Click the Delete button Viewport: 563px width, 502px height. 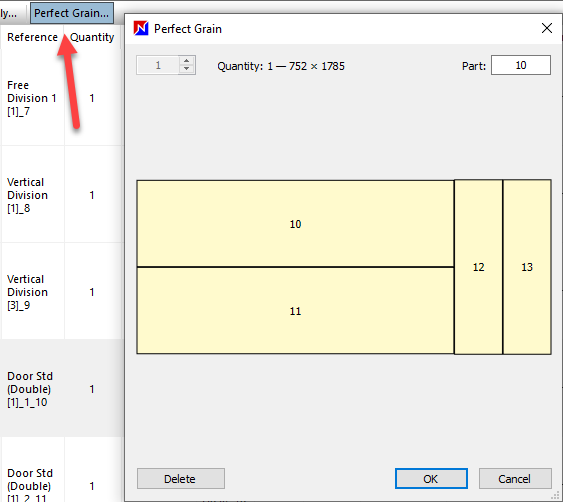pos(181,479)
